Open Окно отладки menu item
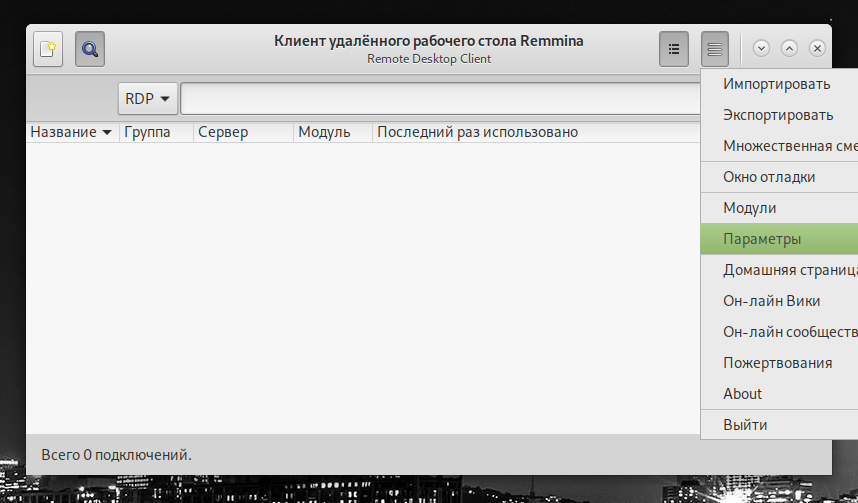Screen dimensions: 858x503 pos(779,177)
